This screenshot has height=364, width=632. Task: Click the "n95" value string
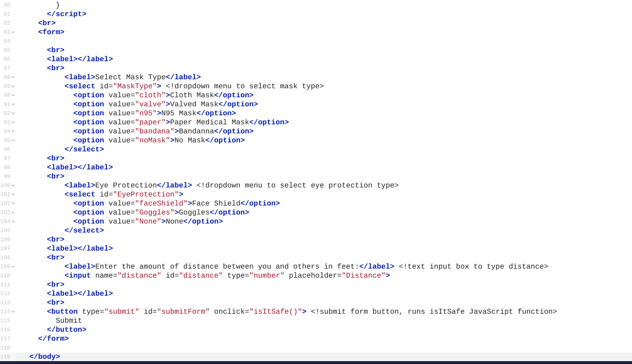[146, 113]
